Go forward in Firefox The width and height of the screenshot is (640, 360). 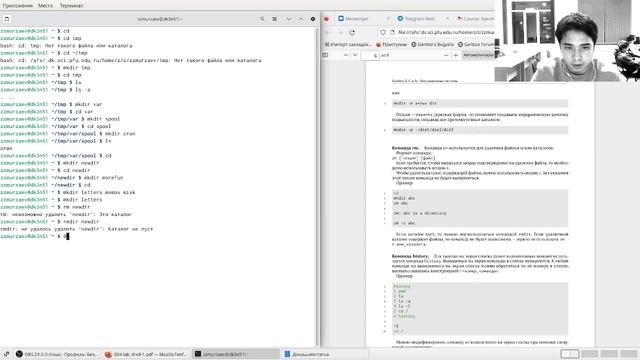point(340,32)
